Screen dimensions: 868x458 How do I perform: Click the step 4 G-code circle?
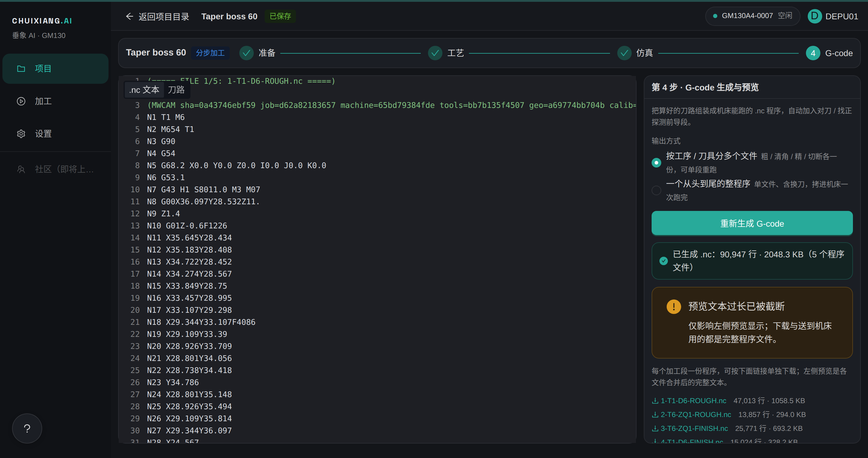[813, 53]
